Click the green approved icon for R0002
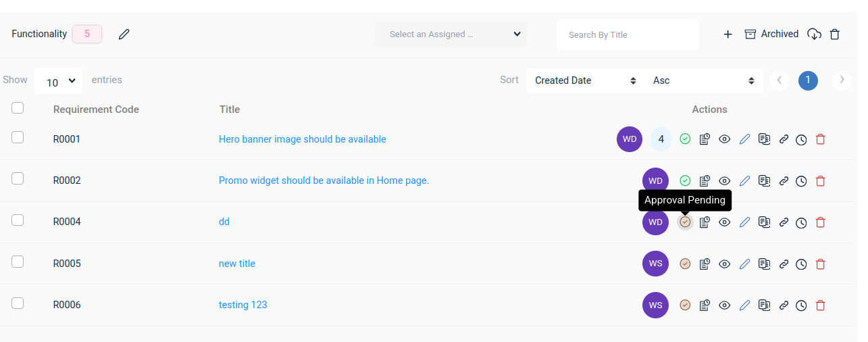Screen dimensions: 868x342 pos(685,180)
